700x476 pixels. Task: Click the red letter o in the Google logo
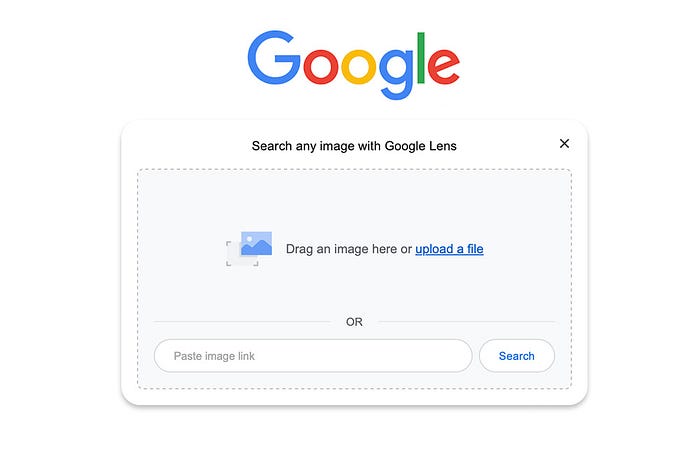(321, 66)
